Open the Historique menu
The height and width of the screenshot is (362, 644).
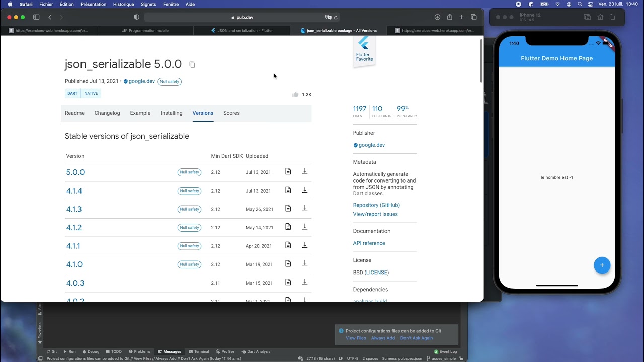point(123,4)
